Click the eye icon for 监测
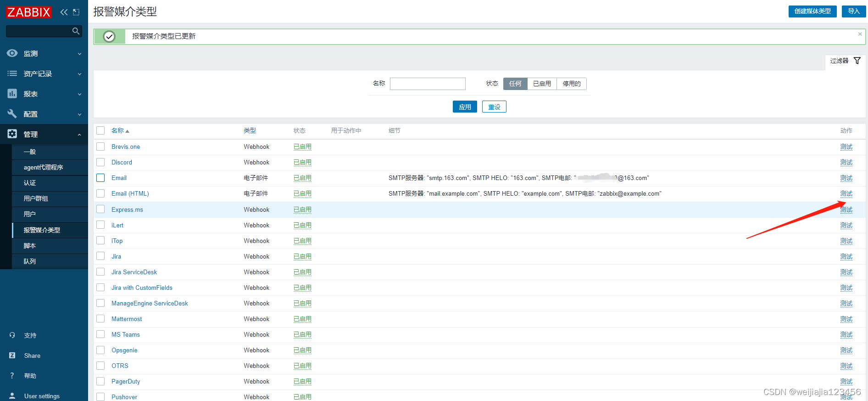The height and width of the screenshot is (401, 868). [x=12, y=53]
